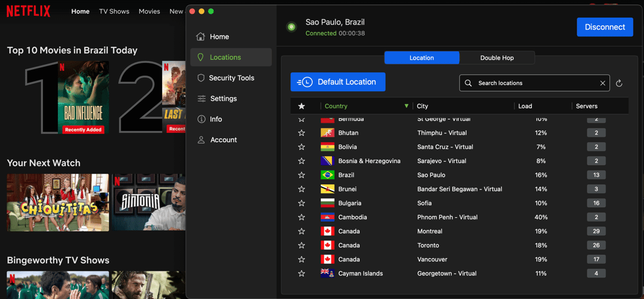Image resolution: width=644 pixels, height=299 pixels.
Task: Disconnect from the VPN
Action: point(605,27)
